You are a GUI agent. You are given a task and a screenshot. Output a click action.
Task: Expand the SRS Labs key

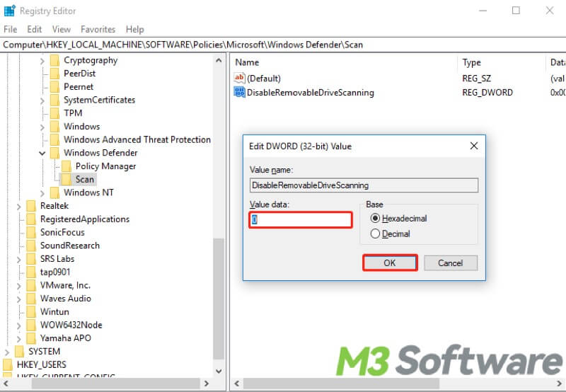click(19, 260)
